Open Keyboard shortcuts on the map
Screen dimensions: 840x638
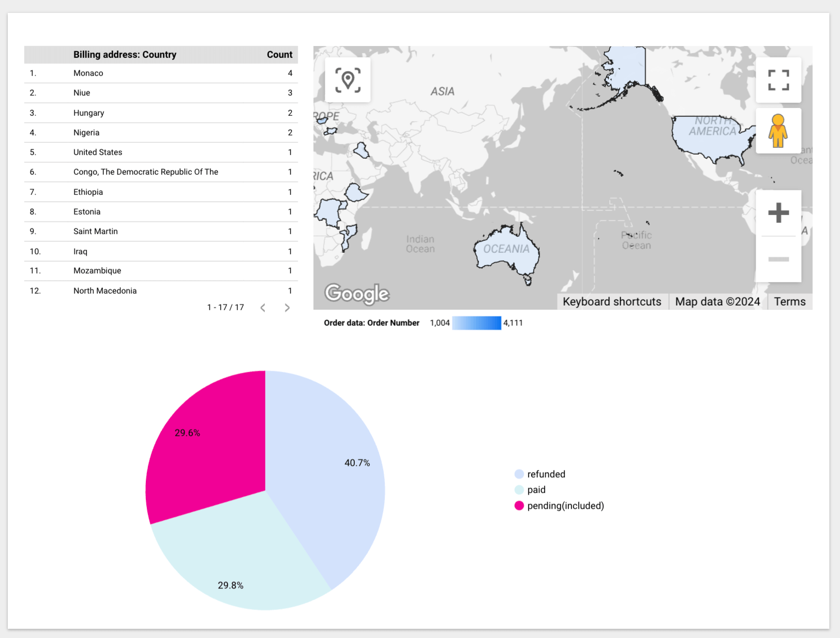tap(612, 302)
